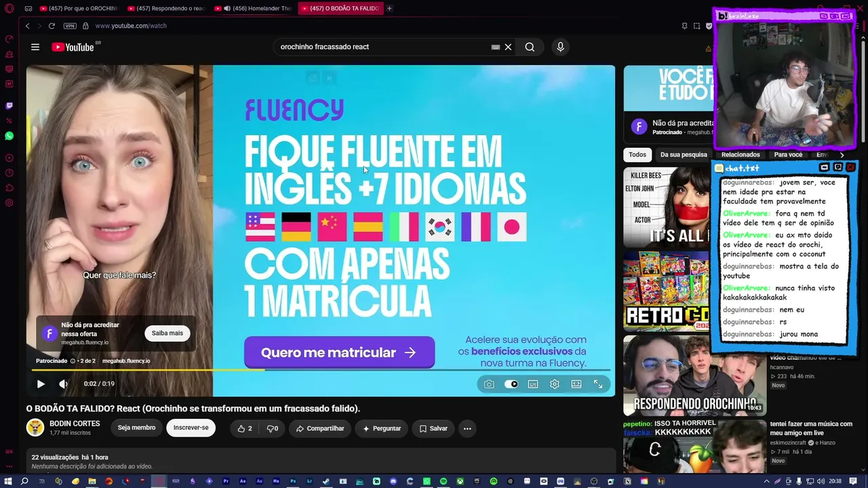Open the on-screen keyboard icon in search
The width and height of the screenshot is (868, 488).
pos(496,47)
